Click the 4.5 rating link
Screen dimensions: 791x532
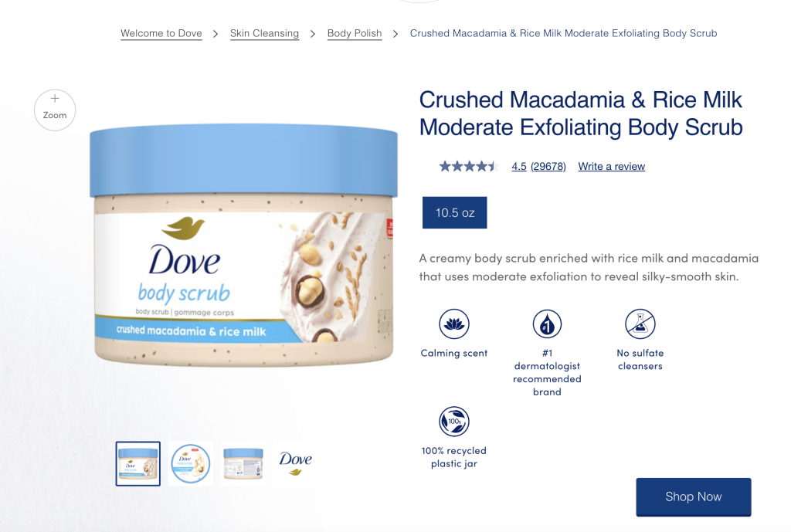pos(519,167)
